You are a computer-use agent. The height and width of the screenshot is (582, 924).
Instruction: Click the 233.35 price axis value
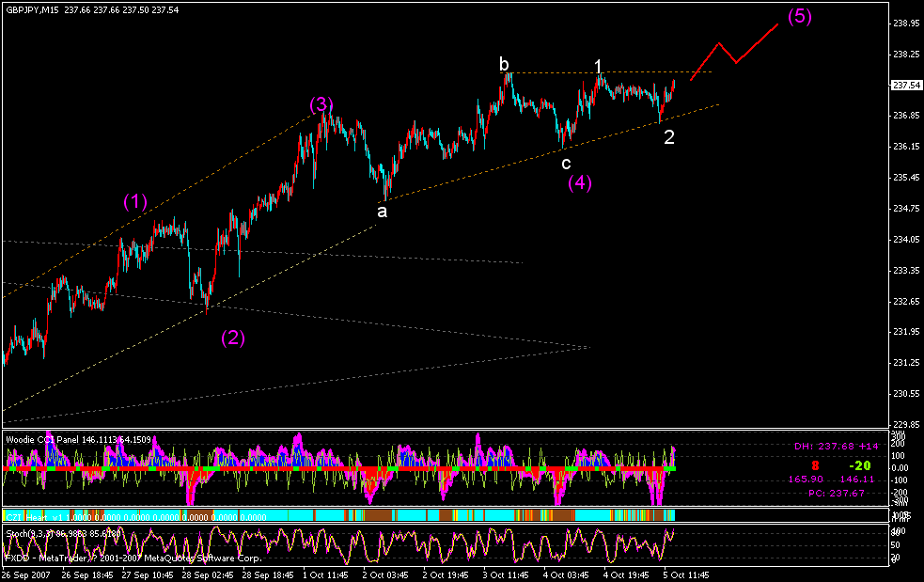906,271
